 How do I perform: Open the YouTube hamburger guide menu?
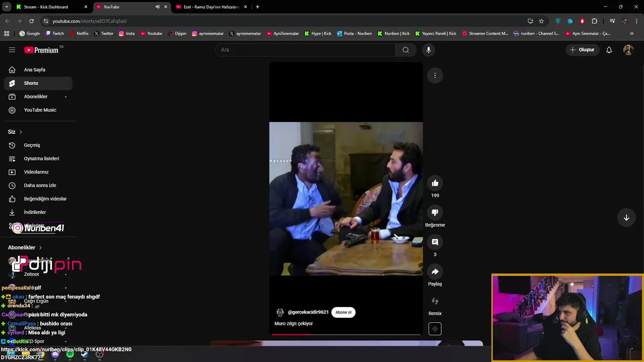tap(12, 50)
